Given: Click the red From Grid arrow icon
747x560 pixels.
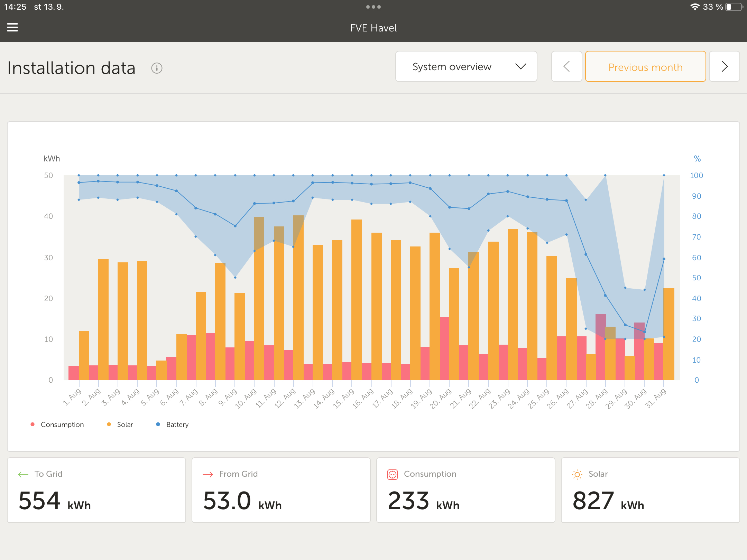Looking at the screenshot, I should [x=208, y=475].
